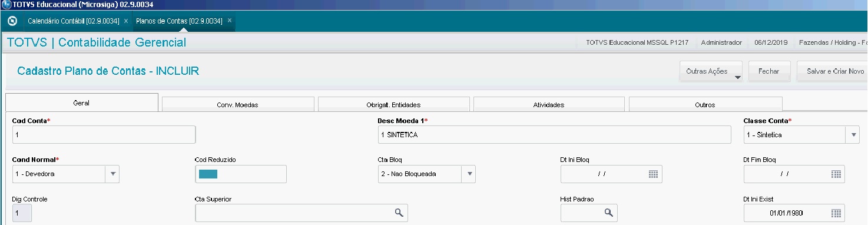
Task: Click the TOTVS | Contabilidade Gerencial title
Action: click(97, 42)
